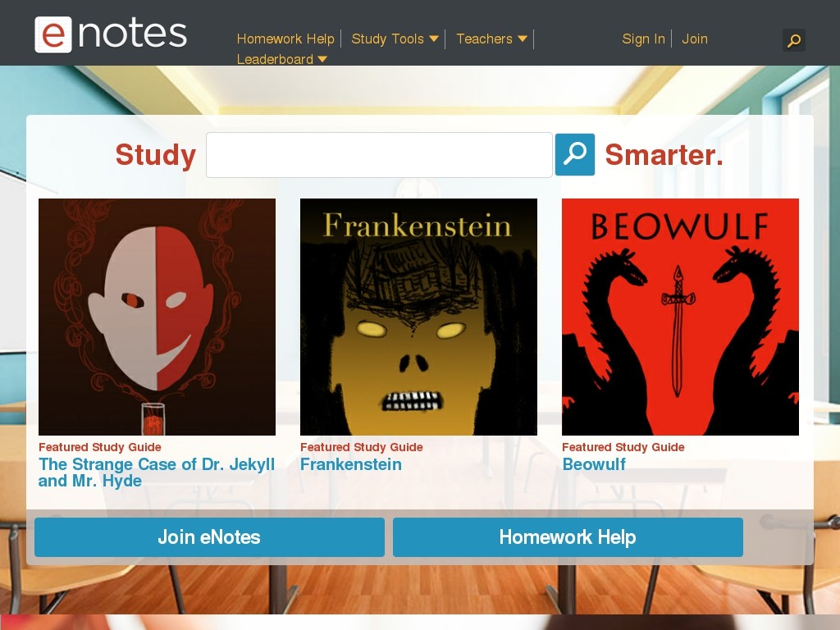This screenshot has width=840, height=630.
Task: Click the Frankenstein title link
Action: (351, 464)
